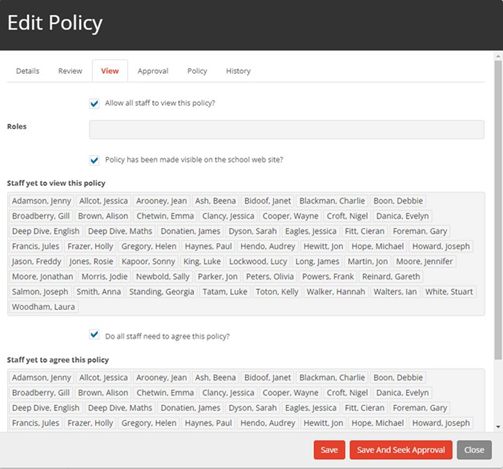The height and width of the screenshot is (469, 503).
Task: Toggle Policy visible on school web site checkbox
Action: pos(94,160)
